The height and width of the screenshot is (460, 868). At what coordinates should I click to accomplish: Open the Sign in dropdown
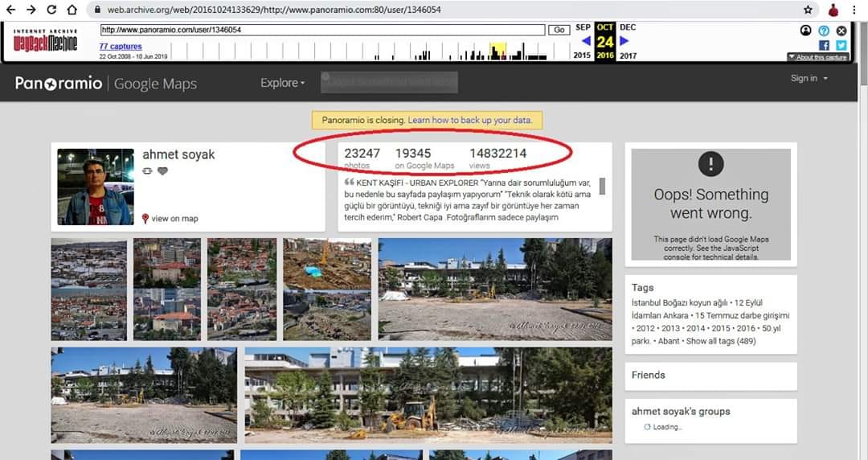coord(809,78)
